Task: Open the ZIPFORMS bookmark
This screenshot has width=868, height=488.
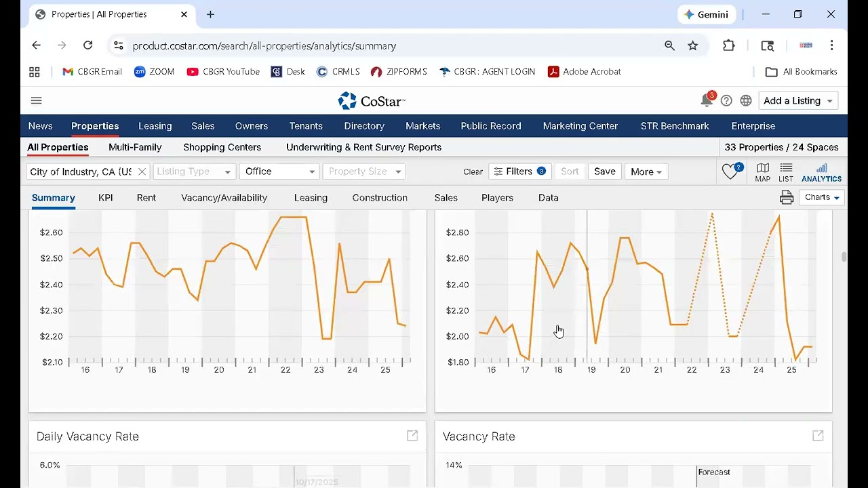Action: tap(399, 72)
